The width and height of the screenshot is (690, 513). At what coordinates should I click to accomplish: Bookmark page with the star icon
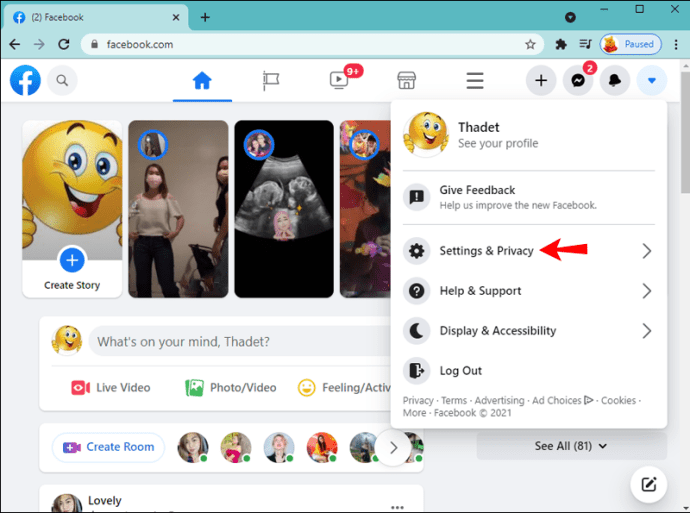530,44
